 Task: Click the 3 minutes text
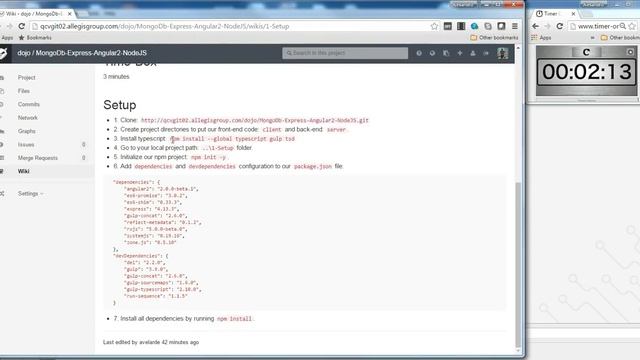(116, 77)
